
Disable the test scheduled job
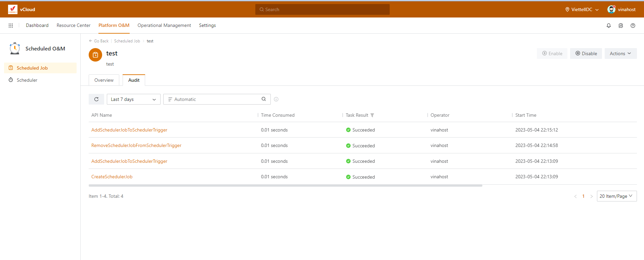[x=586, y=53]
